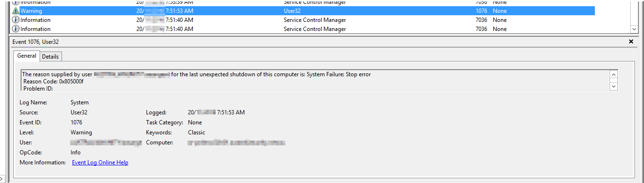Select the bottom Service Control Manager event row

[x=303, y=29]
